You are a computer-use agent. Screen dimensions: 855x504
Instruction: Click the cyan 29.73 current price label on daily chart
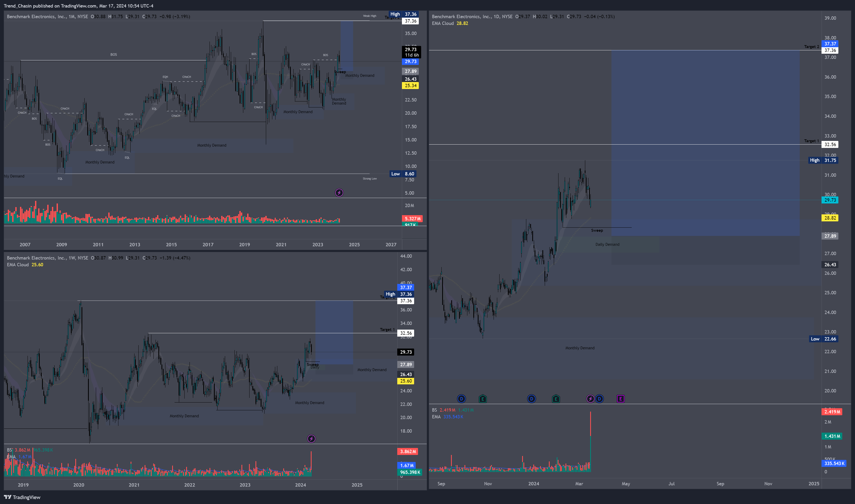pos(830,200)
